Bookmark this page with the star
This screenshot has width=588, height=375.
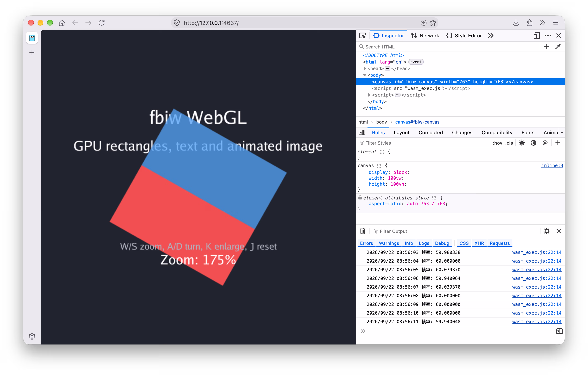click(433, 23)
